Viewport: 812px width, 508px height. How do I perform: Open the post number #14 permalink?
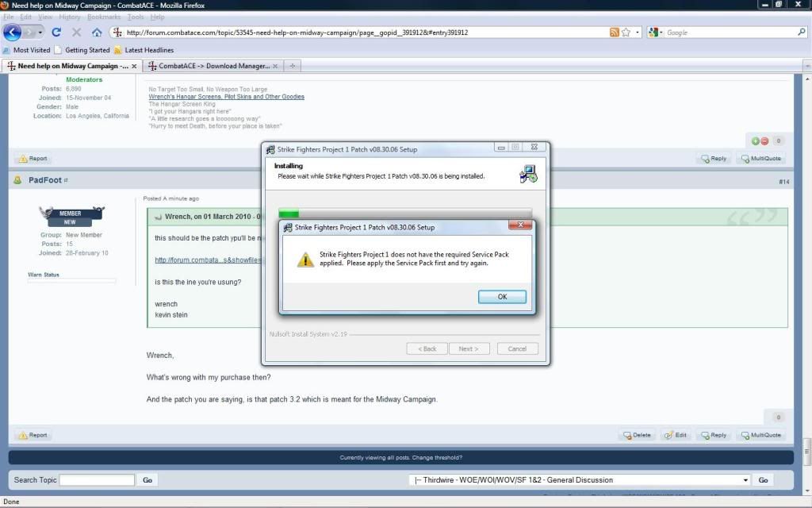point(784,182)
